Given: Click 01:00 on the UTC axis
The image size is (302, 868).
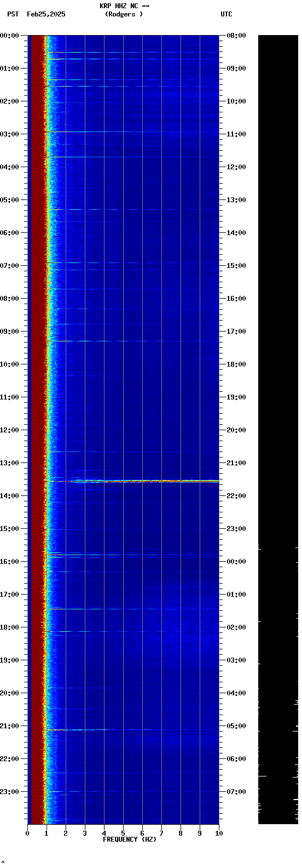Looking at the screenshot, I should point(236,595).
